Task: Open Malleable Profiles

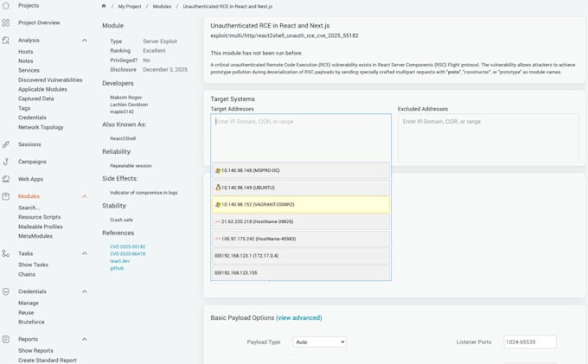Action: [41, 227]
